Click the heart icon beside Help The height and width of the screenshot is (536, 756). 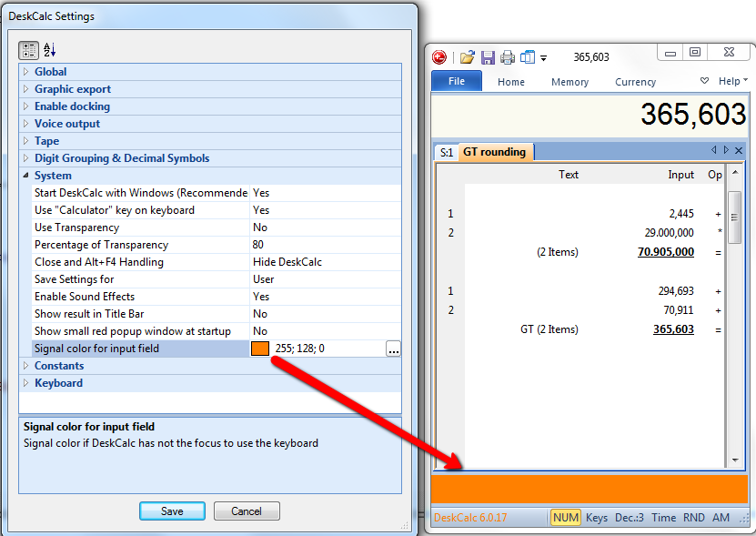coord(704,81)
